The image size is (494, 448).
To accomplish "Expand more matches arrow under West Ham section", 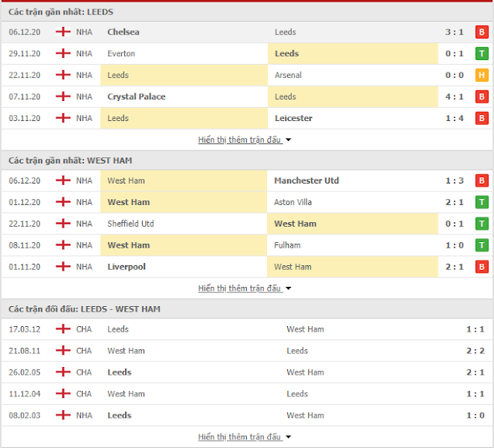I will tap(288, 288).
